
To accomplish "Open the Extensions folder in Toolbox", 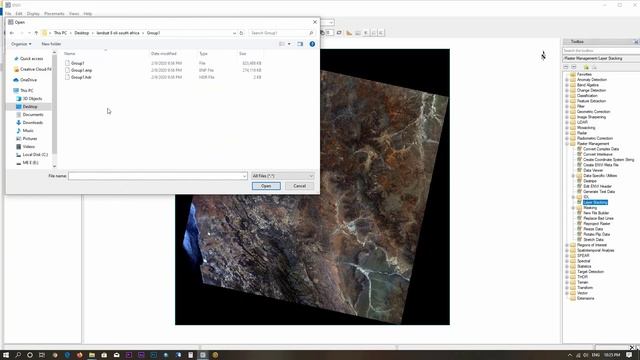I will 585,298.
